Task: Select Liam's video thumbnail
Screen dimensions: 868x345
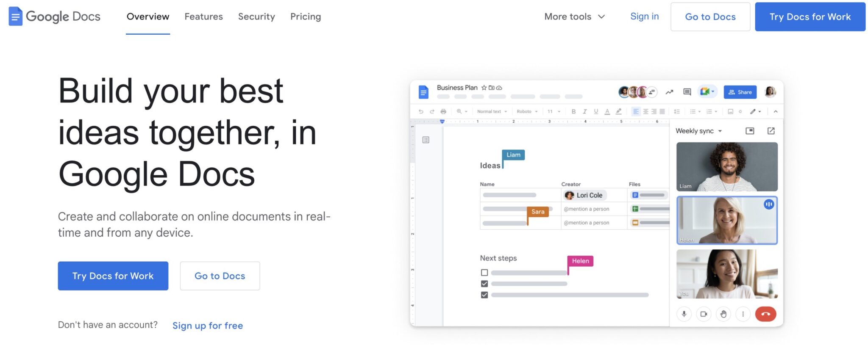Action: (727, 166)
